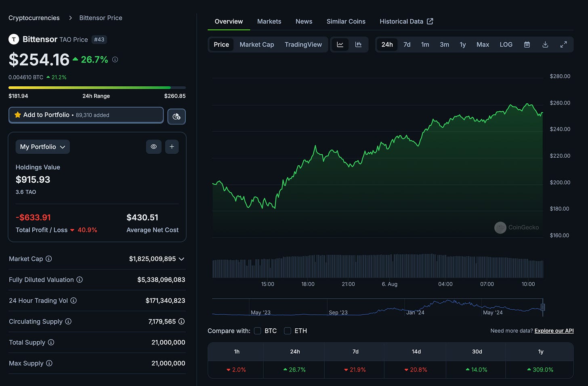The height and width of the screenshot is (386, 588).
Task: Click the -$633.91 total loss value
Action: click(x=33, y=217)
